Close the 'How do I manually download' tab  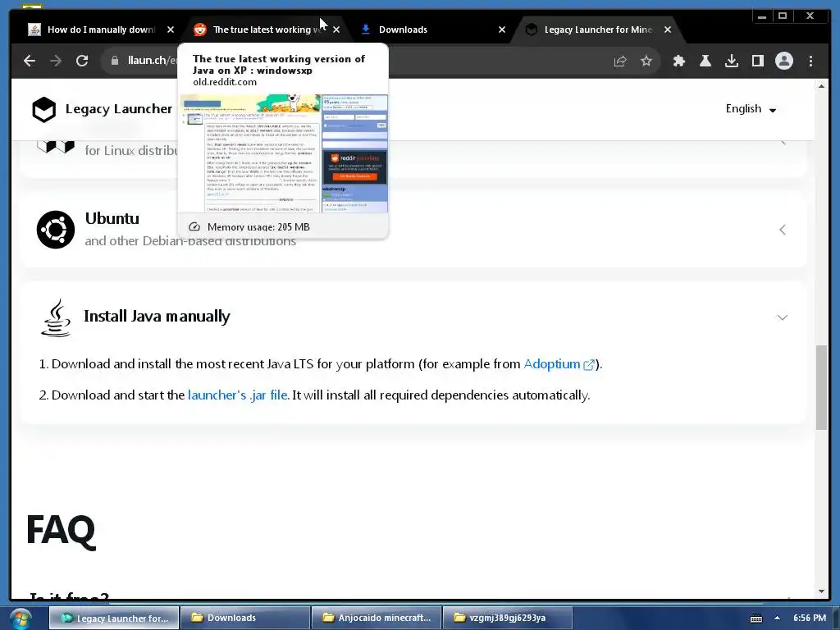click(x=171, y=30)
